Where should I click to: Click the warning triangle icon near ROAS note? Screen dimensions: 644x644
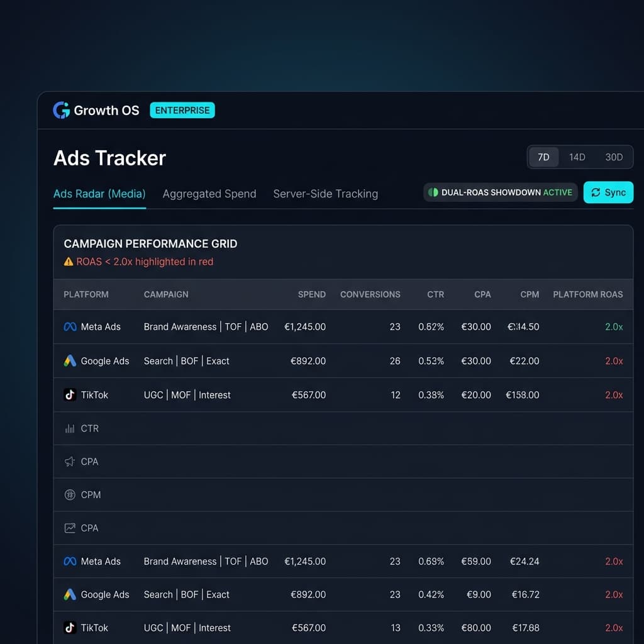click(x=69, y=262)
